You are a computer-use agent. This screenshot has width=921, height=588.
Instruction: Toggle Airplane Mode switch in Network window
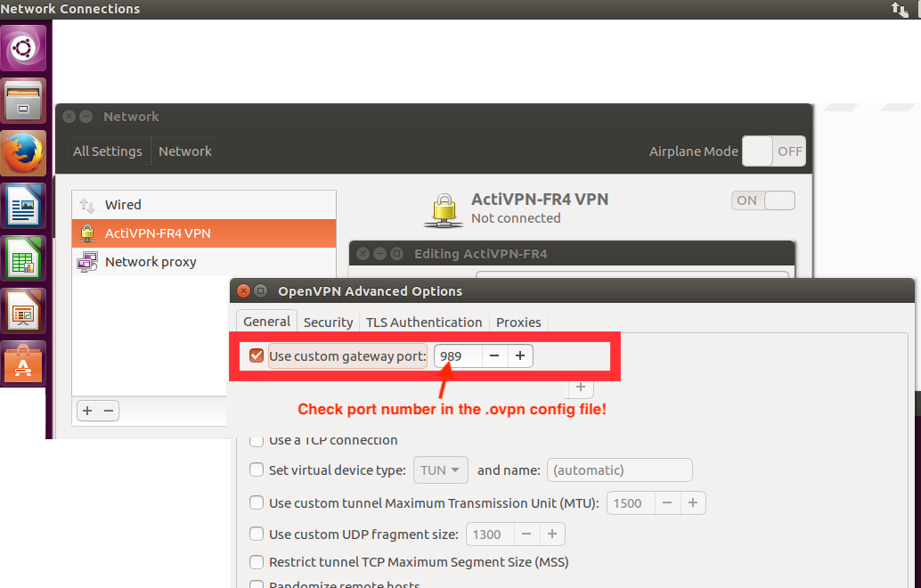773,151
